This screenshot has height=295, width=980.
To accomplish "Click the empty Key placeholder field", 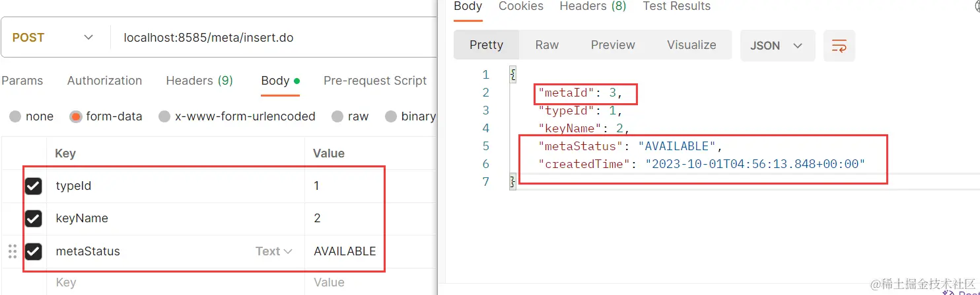I will click(x=175, y=282).
